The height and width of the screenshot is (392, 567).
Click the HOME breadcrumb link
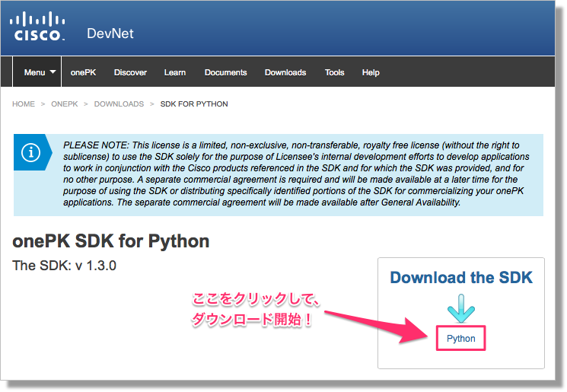(x=24, y=104)
